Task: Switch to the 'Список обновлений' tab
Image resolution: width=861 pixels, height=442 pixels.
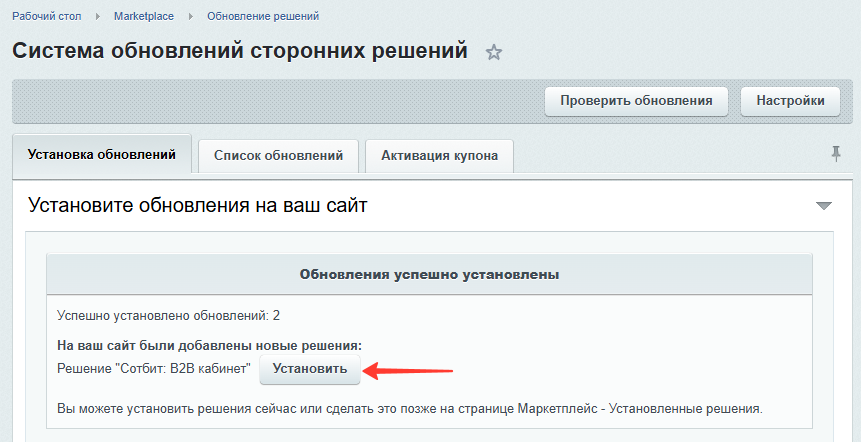Action: tap(278, 155)
